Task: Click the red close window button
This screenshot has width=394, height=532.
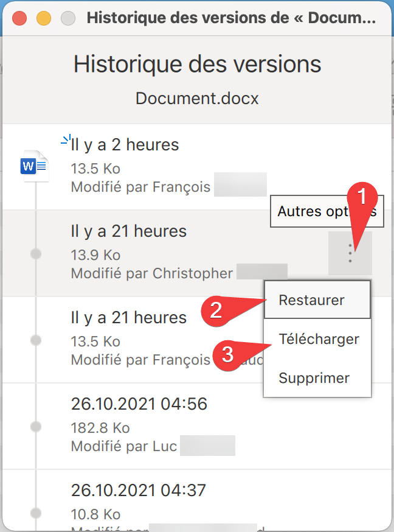Action: (19, 18)
